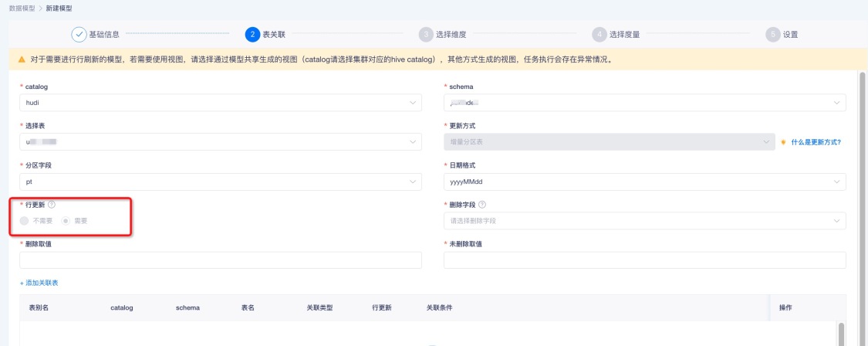Click step 5 circle icon 设置

click(773, 35)
